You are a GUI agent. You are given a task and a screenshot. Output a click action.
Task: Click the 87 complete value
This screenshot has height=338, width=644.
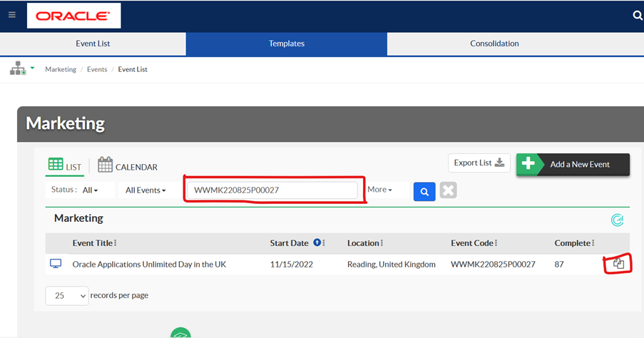pyautogui.click(x=559, y=265)
